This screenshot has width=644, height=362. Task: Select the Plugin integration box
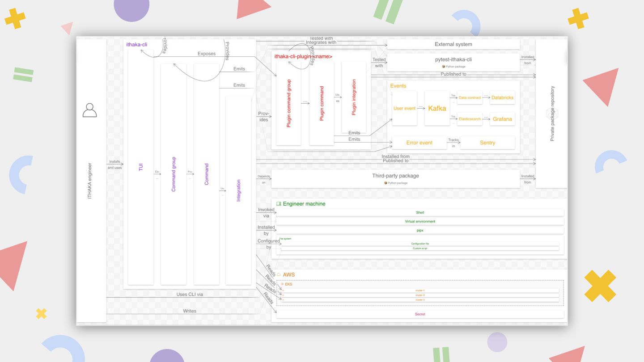coord(354,97)
